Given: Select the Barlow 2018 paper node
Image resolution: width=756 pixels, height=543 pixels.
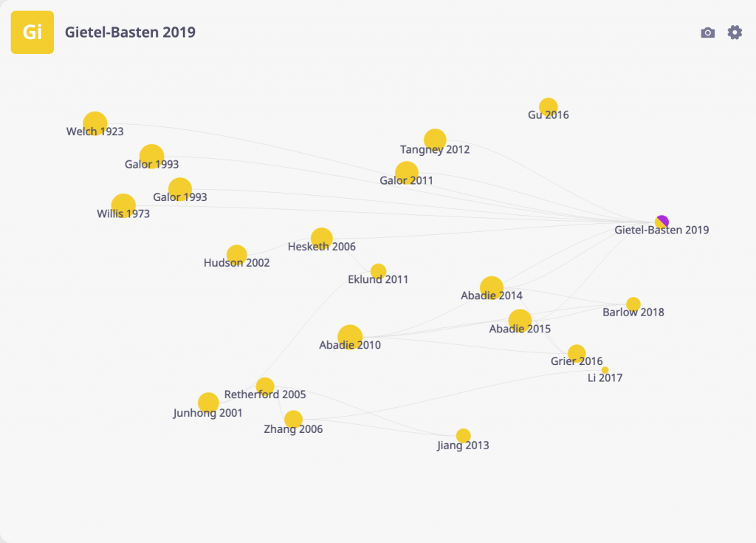Looking at the screenshot, I should coord(633,302).
